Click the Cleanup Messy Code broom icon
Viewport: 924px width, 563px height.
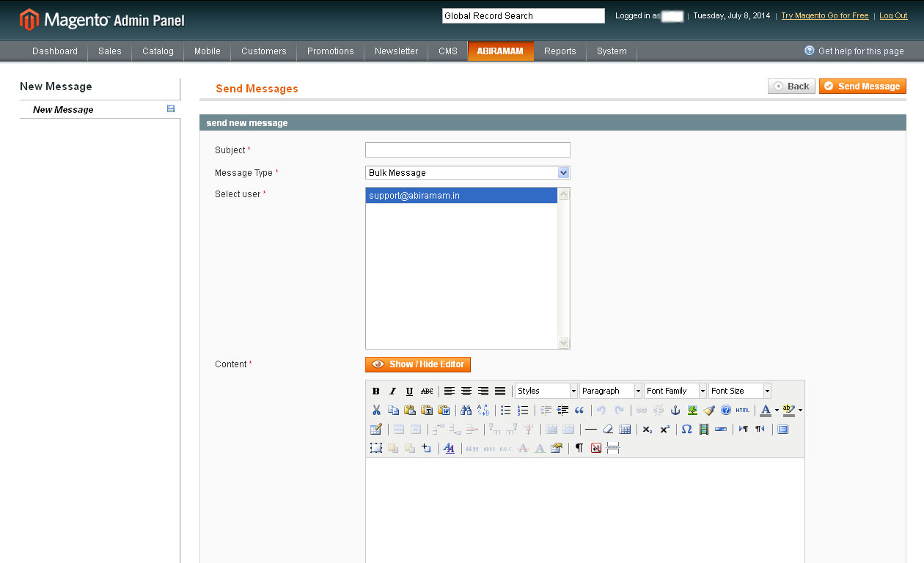[x=709, y=411]
